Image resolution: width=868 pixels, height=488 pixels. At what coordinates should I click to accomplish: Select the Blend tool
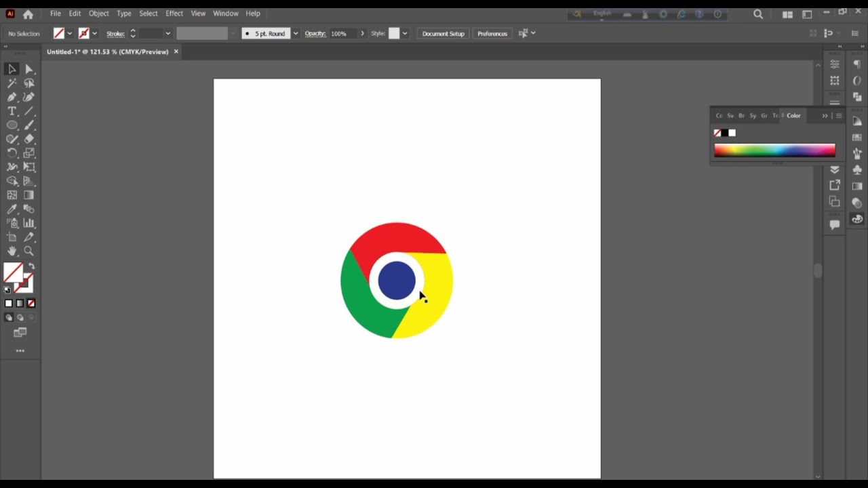coord(29,209)
